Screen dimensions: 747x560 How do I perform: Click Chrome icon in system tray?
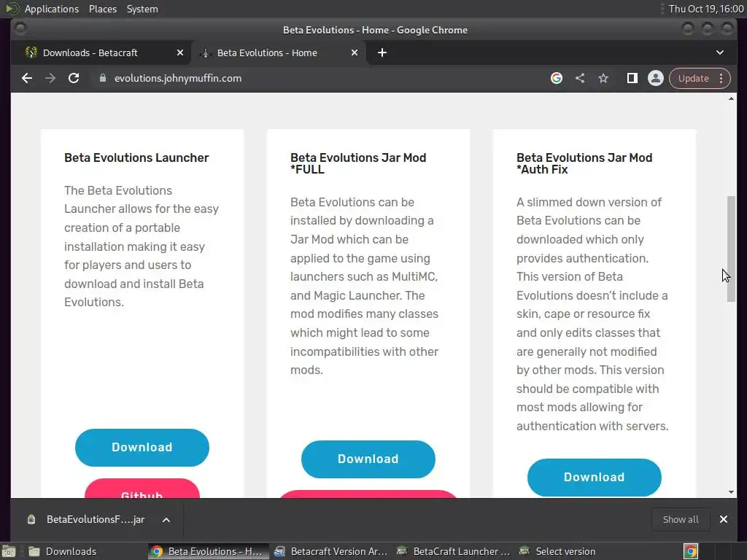pos(691,551)
